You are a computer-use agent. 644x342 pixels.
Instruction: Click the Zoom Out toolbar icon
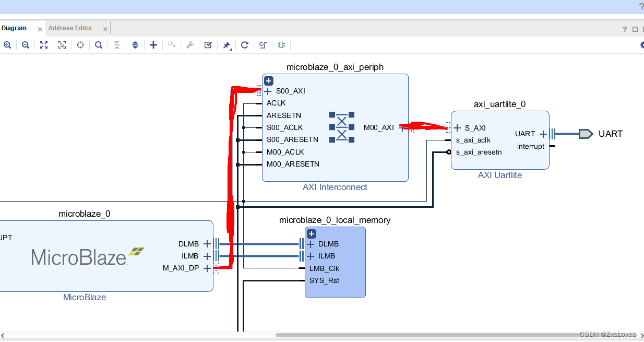[26, 45]
